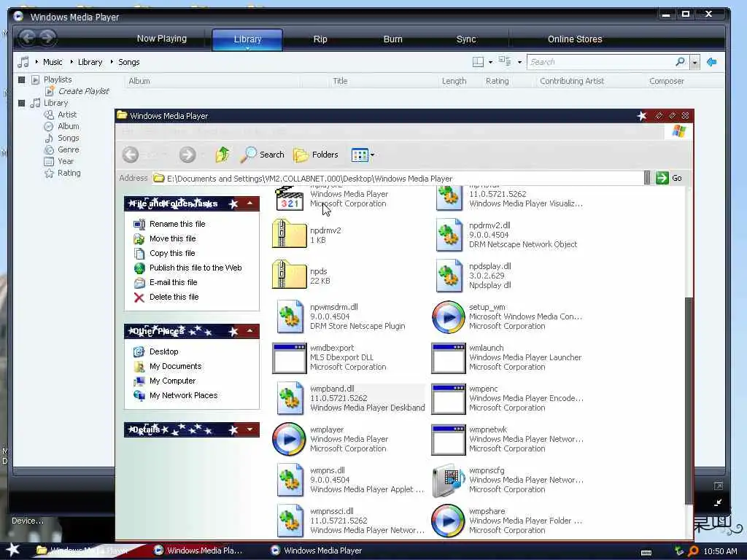This screenshot has height=560, width=747.
Task: Select Artist in the library tree
Action: [66, 114]
